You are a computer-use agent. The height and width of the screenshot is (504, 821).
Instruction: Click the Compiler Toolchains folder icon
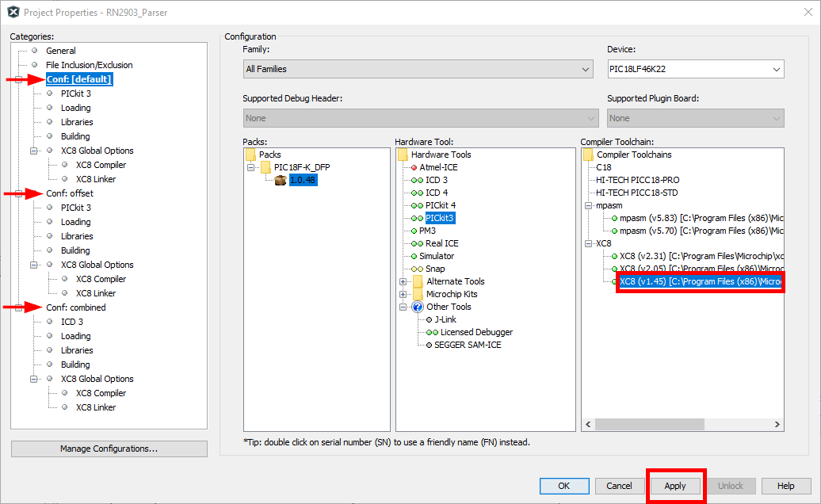coord(589,155)
